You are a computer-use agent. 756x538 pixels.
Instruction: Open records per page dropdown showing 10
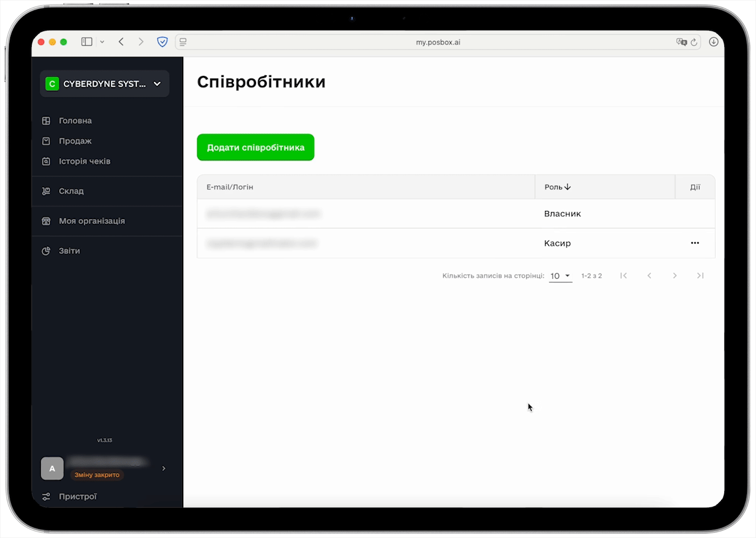pyautogui.click(x=560, y=276)
